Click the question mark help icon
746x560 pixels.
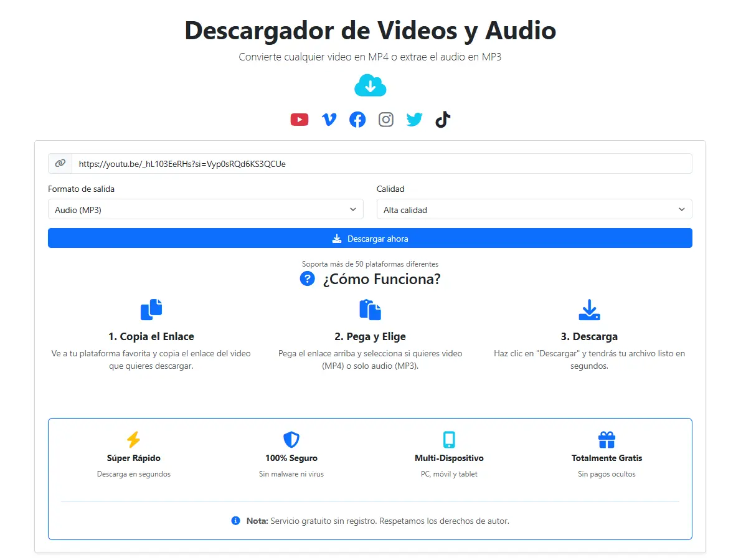(x=307, y=278)
